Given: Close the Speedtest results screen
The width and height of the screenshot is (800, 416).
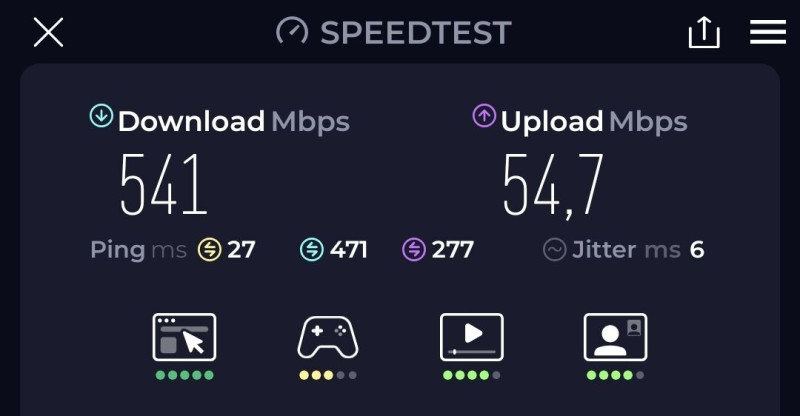Looking at the screenshot, I should (48, 32).
